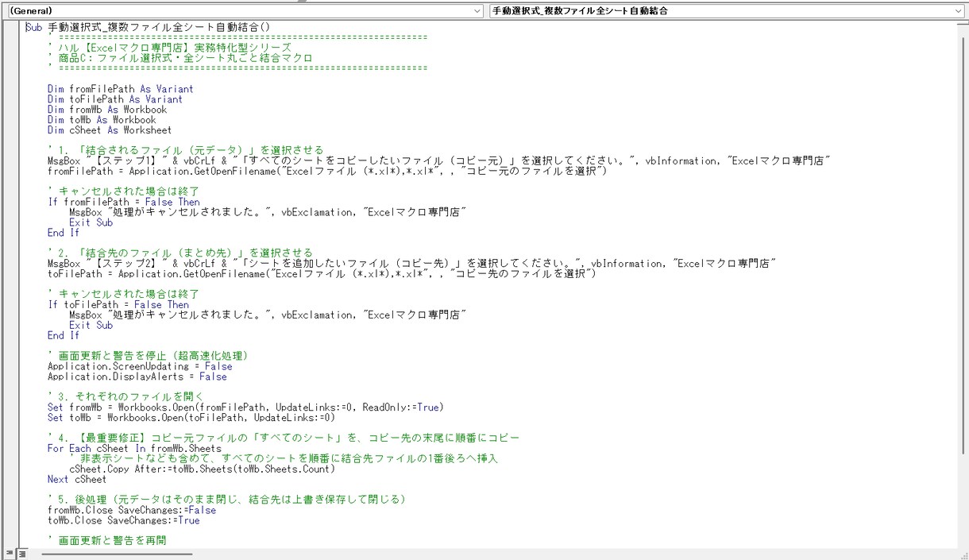Click the Set toWb = Workbooks.Open line
This screenshot has height=560, width=969.
coord(191,417)
